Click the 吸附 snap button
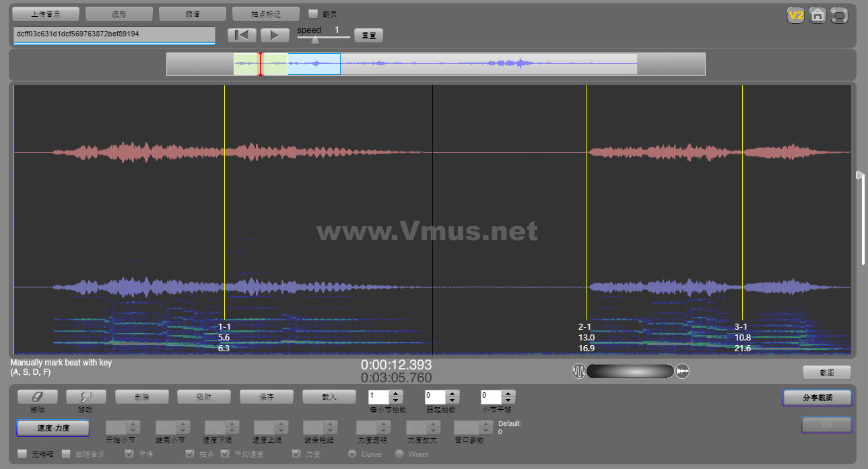Viewport: 868px width, 469px height. (x=204, y=397)
